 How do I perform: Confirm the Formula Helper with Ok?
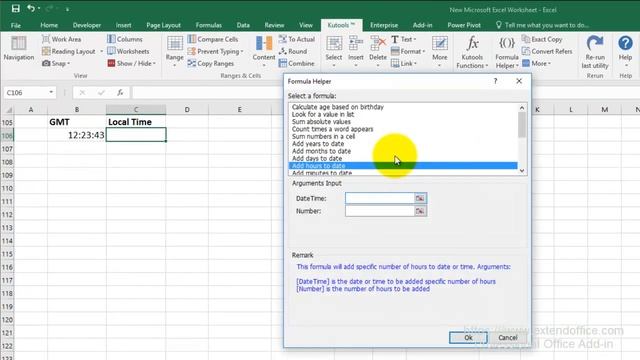tap(468, 338)
